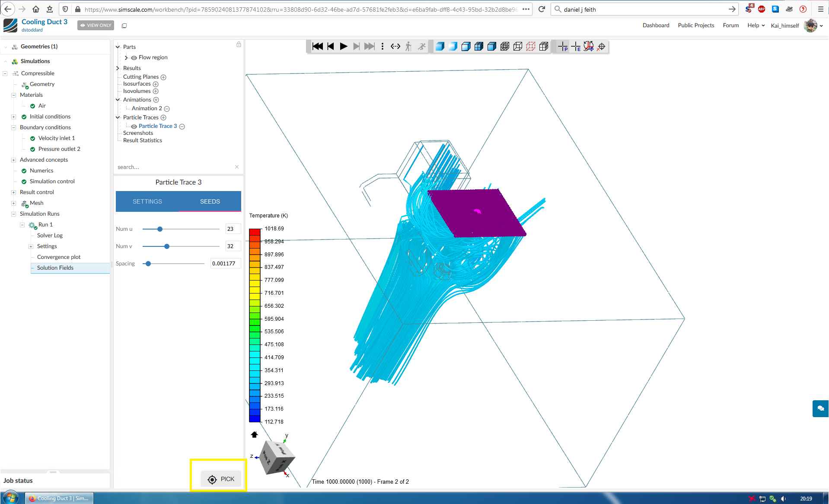The width and height of the screenshot is (829, 504).
Task: Click the probe point 'P' crosshair icon
Action: point(563,47)
